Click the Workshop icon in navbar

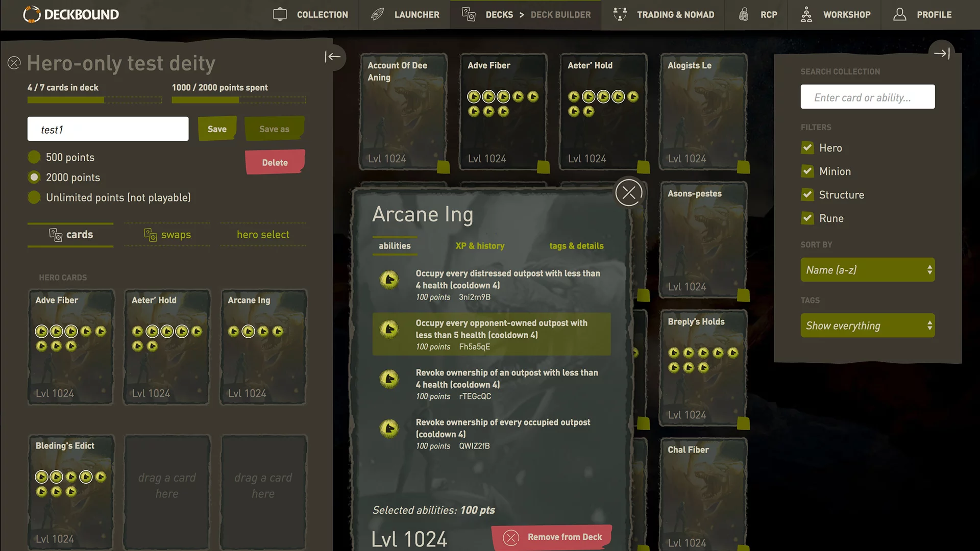pos(806,14)
